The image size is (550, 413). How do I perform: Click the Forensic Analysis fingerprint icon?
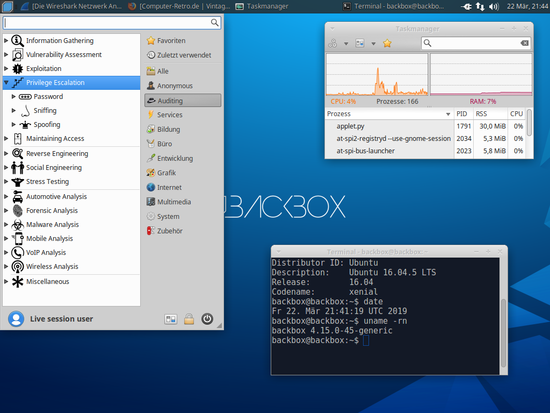coord(17,211)
